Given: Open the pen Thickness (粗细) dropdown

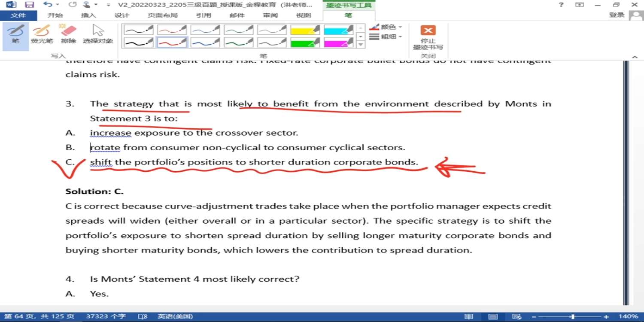Looking at the screenshot, I should coord(386,37).
